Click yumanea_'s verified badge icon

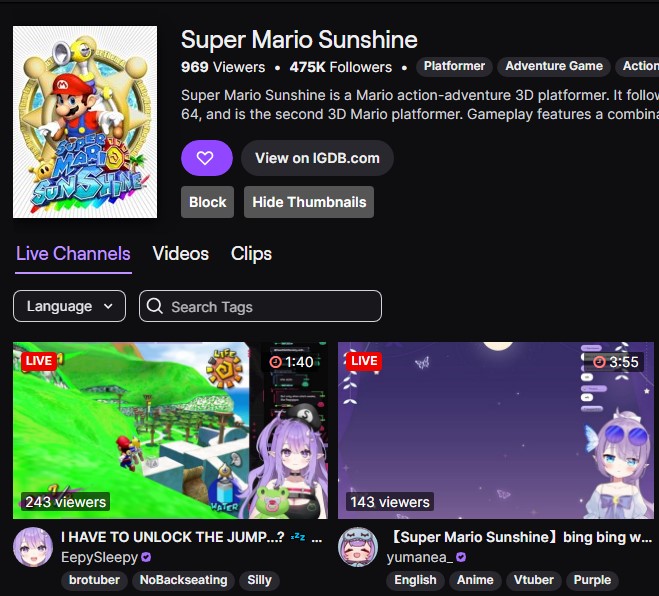(x=461, y=558)
